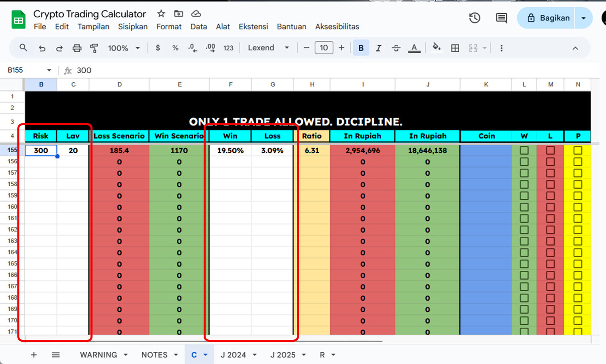
Task: Apply strikethrough formatting
Action: click(x=396, y=48)
